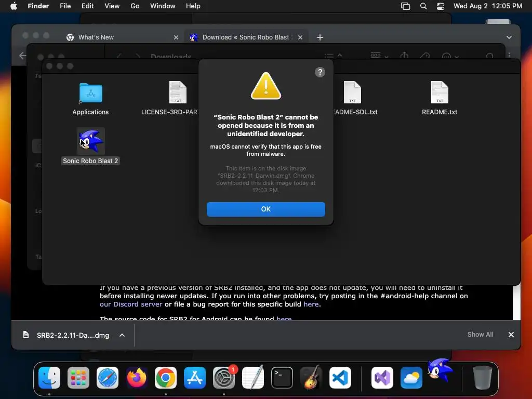
Task: Open the bug report 'here' link
Action: 311,304
